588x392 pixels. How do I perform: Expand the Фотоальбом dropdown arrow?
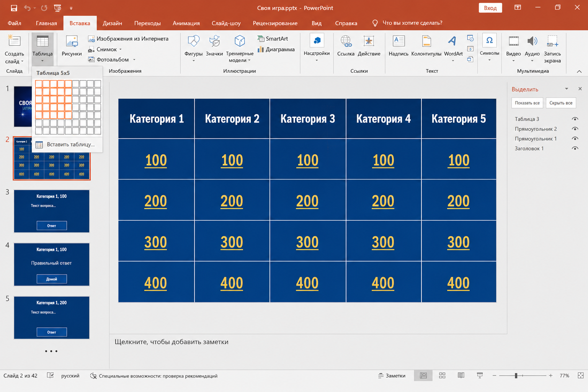tap(134, 60)
